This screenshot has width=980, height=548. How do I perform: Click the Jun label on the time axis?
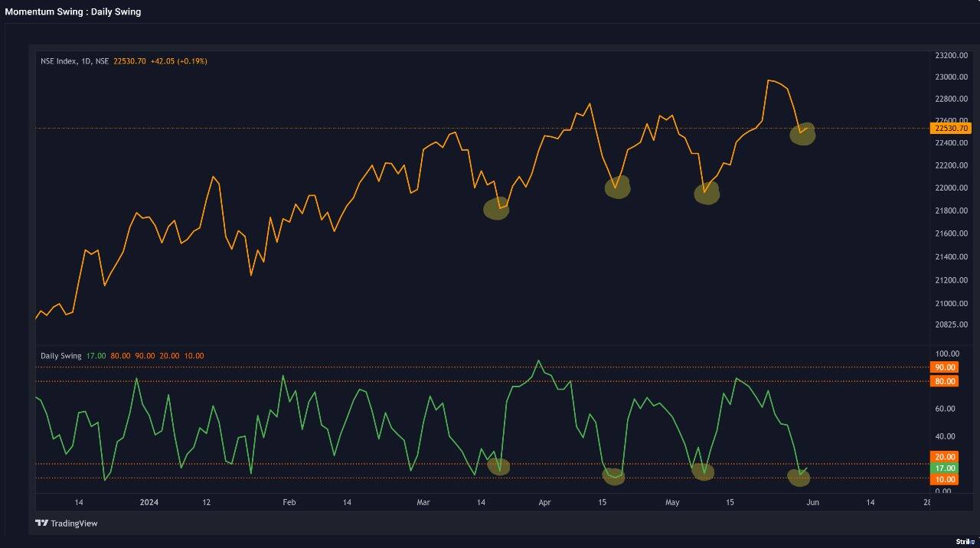point(812,503)
